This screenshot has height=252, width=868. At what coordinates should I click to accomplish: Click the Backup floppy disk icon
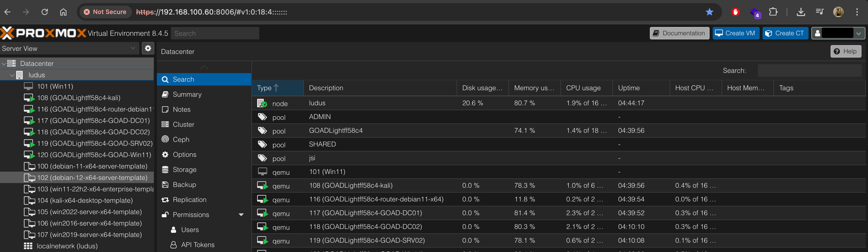tap(165, 184)
